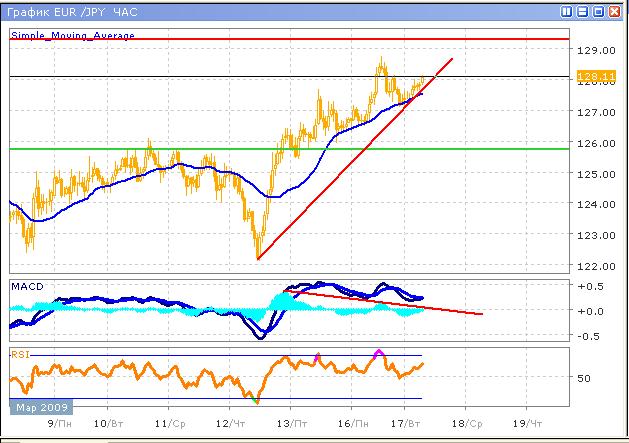Click the 16/Пн date on time axis

350,423
